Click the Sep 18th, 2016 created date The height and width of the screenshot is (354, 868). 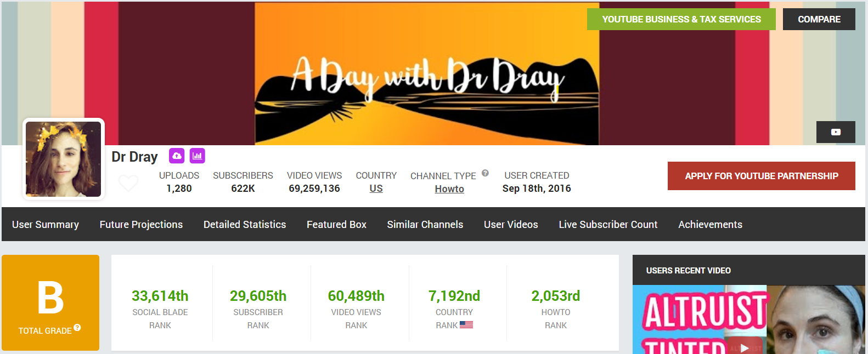[537, 189]
